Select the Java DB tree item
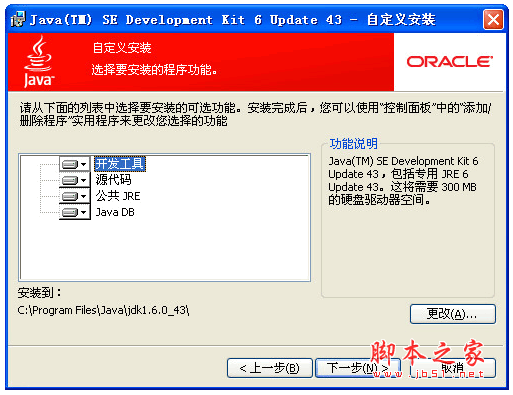This screenshot has width=513, height=395. [x=115, y=212]
